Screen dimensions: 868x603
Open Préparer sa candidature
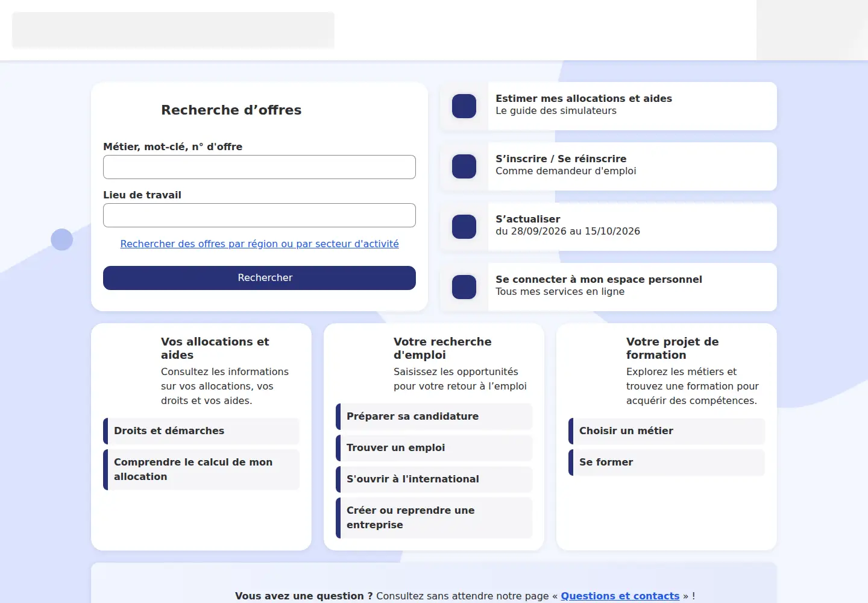434,417
